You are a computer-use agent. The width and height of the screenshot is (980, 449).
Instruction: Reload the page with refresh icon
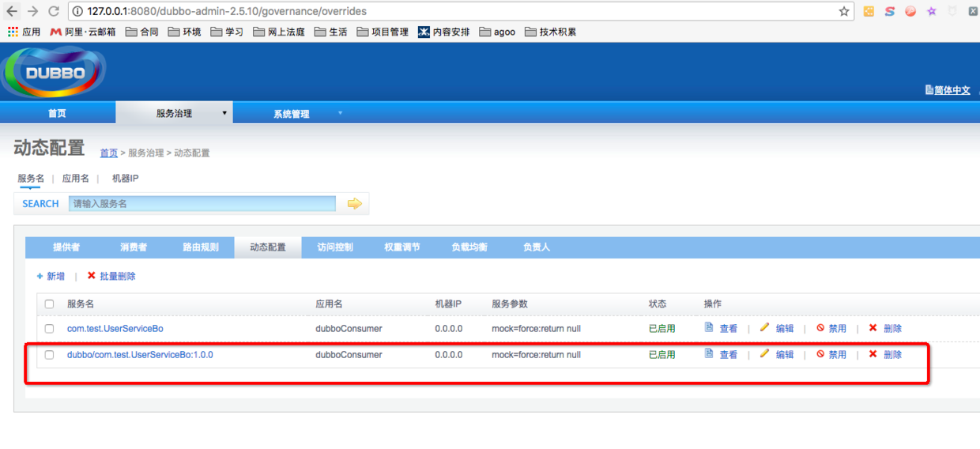(x=53, y=11)
